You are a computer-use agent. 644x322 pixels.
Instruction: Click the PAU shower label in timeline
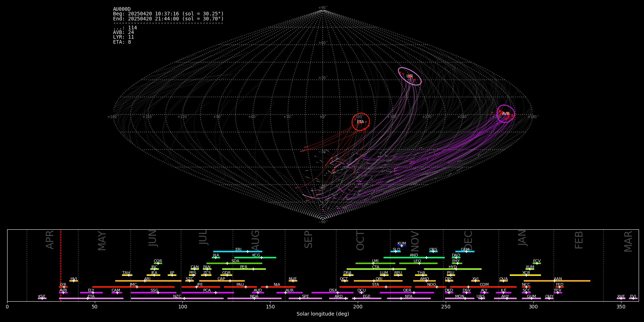(x=240, y=285)
